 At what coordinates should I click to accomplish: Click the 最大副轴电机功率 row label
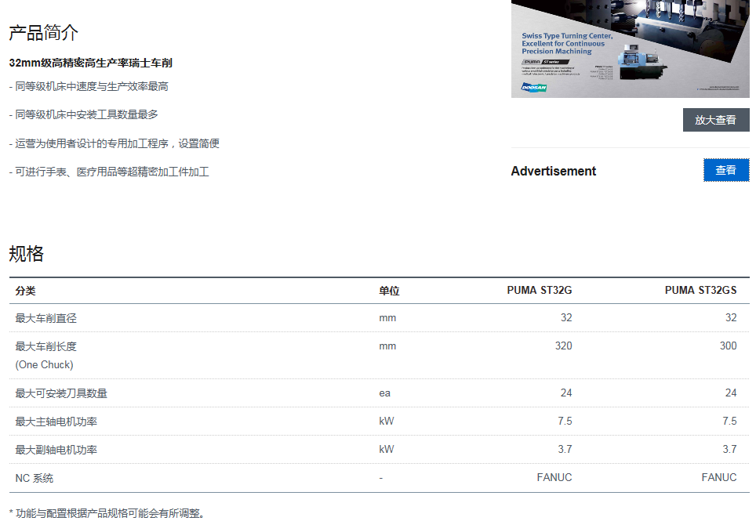point(56,450)
